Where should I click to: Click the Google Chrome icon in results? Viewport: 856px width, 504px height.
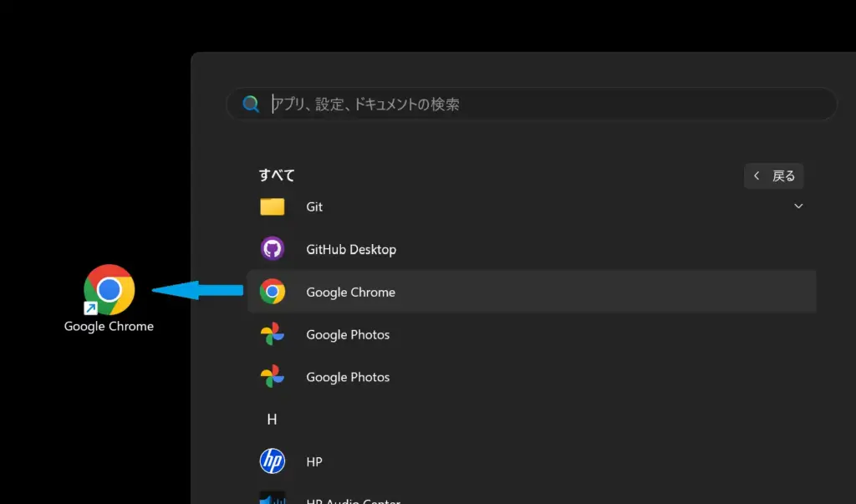coord(272,292)
